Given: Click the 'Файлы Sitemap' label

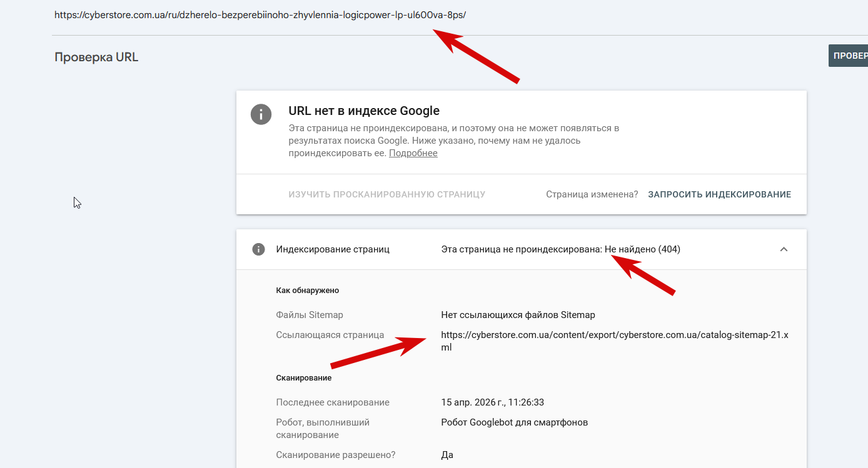Looking at the screenshot, I should (x=310, y=315).
